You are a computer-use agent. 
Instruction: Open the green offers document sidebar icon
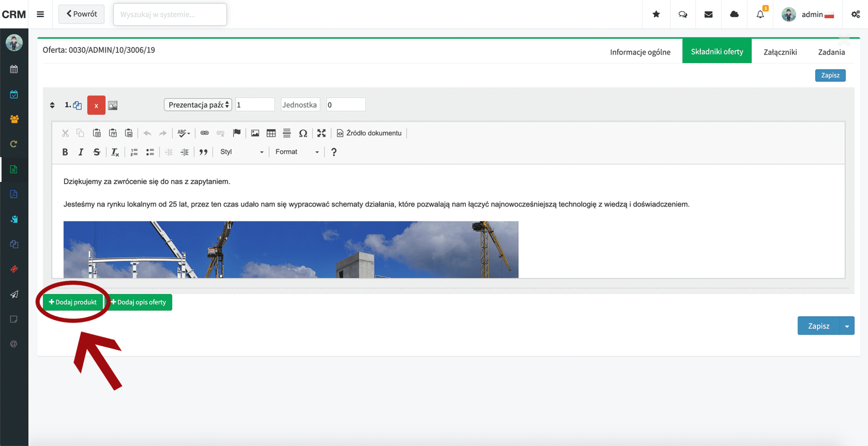14,169
